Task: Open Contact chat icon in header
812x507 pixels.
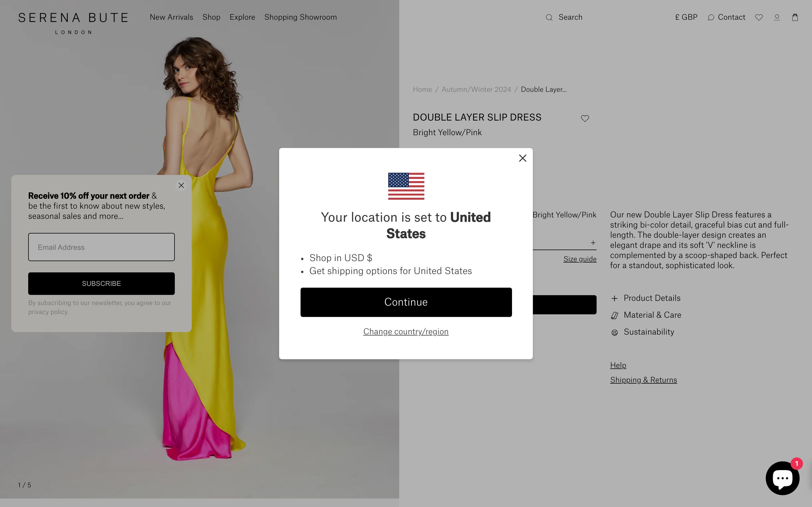Action: 711,17
